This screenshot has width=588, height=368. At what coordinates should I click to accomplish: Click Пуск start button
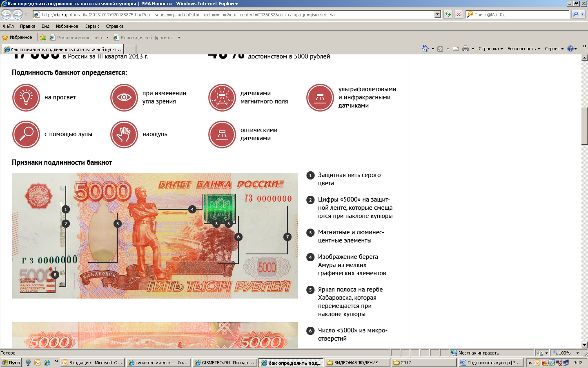coord(11,363)
